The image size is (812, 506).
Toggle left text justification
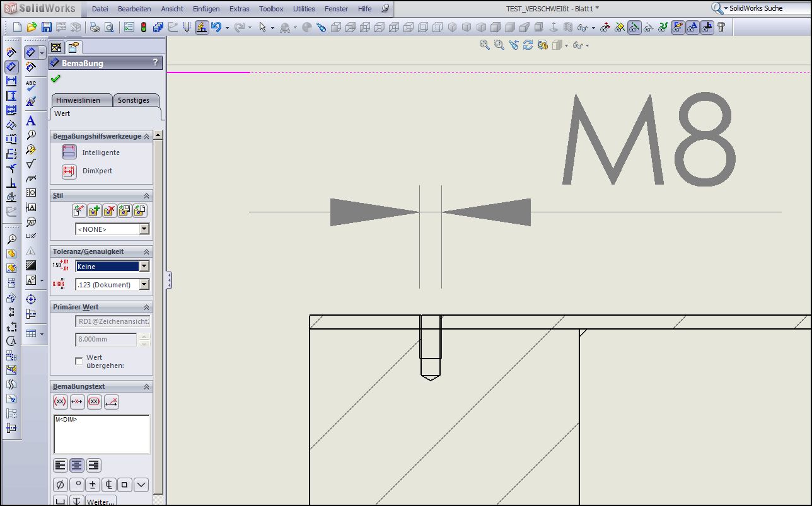pos(61,465)
